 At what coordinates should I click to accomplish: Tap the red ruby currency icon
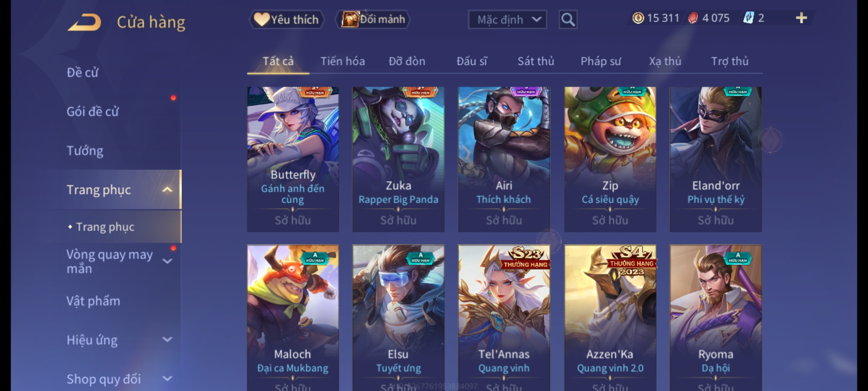pyautogui.click(x=693, y=18)
